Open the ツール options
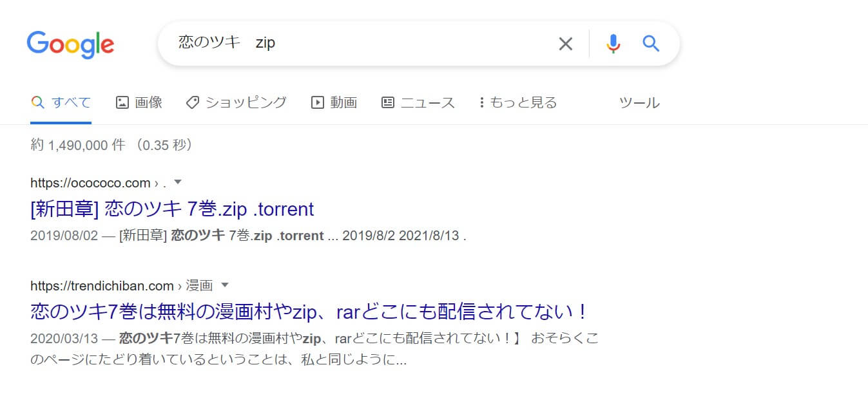The height and width of the screenshot is (396, 868). coord(639,102)
